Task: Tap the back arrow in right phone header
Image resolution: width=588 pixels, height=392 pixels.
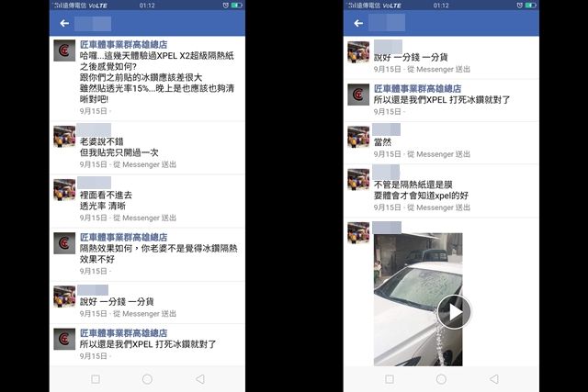Action: (x=358, y=23)
